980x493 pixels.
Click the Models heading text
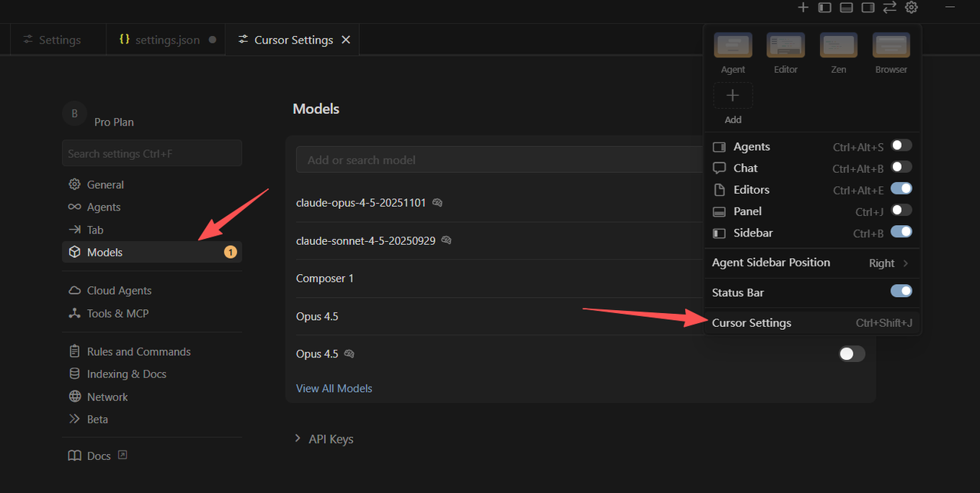click(x=316, y=109)
